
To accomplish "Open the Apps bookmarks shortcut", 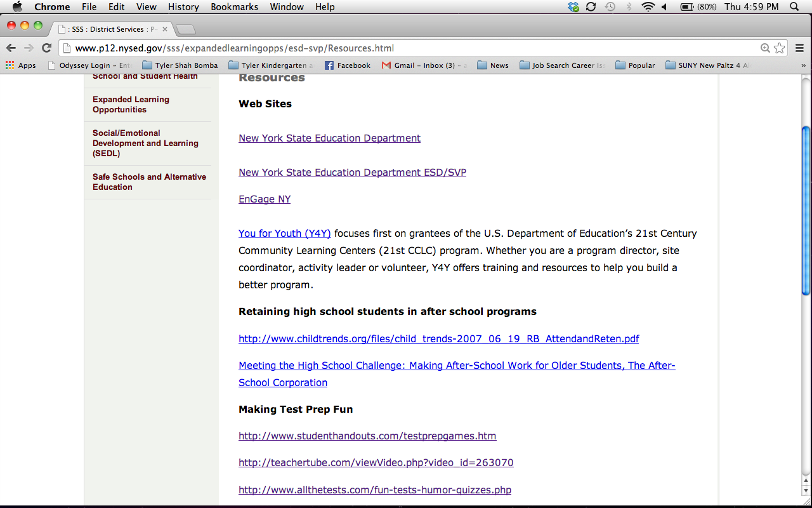I will (20, 65).
